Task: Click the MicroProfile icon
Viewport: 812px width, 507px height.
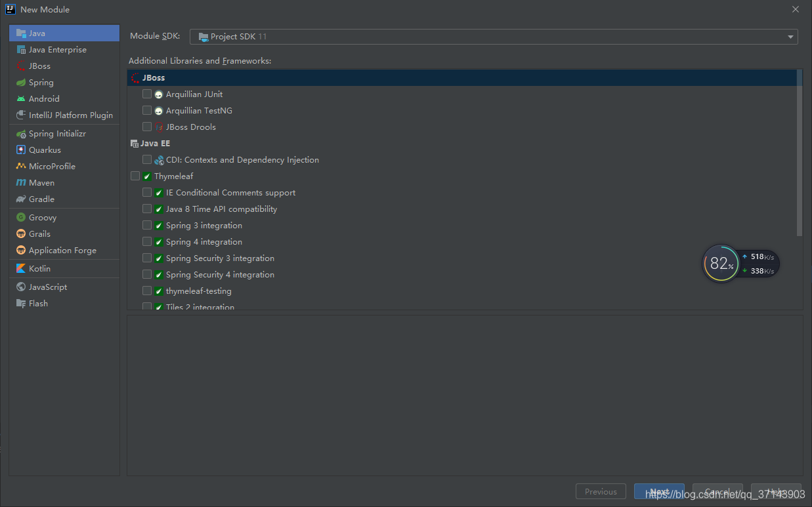Action: pyautogui.click(x=21, y=166)
